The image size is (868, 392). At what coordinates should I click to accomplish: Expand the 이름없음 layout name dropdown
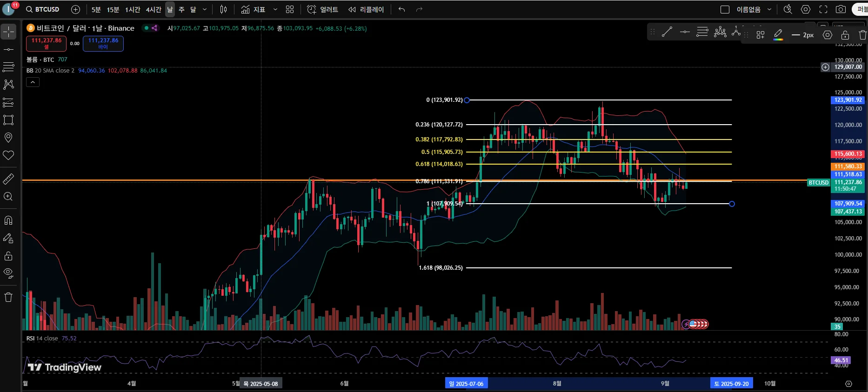769,9
